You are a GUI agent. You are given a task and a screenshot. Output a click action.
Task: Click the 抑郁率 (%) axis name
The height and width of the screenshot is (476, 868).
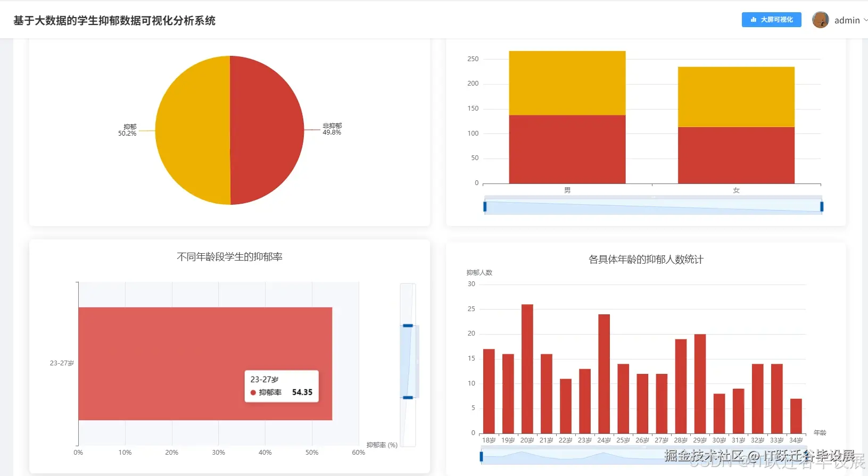tap(382, 445)
